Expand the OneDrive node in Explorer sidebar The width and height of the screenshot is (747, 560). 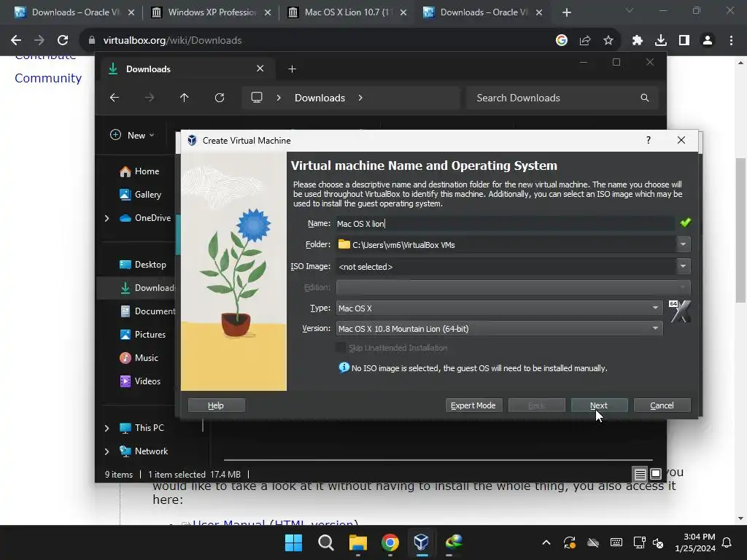[107, 218]
